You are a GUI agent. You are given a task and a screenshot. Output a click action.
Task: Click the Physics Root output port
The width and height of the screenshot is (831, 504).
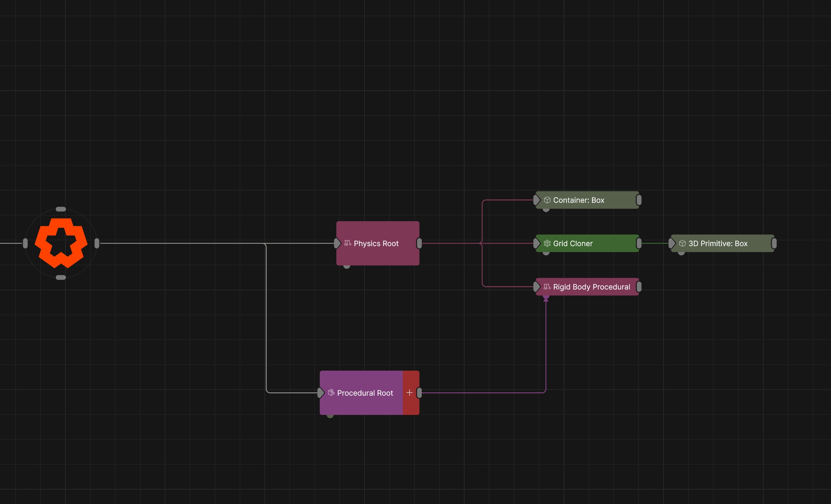click(419, 244)
